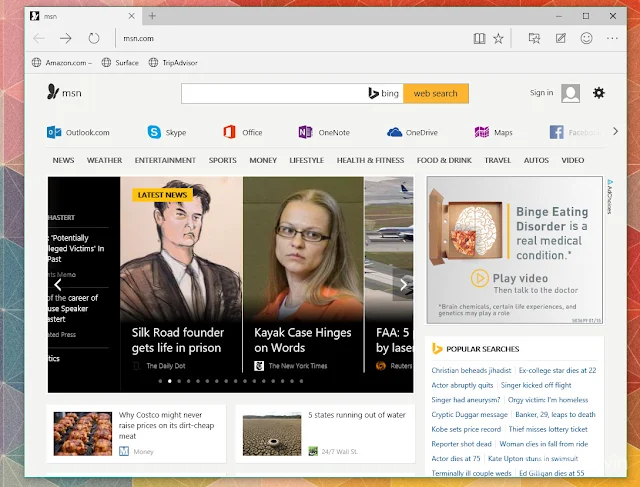Open TripAdvisor favorites bar link
This screenshot has height=487, width=640.
(173, 62)
